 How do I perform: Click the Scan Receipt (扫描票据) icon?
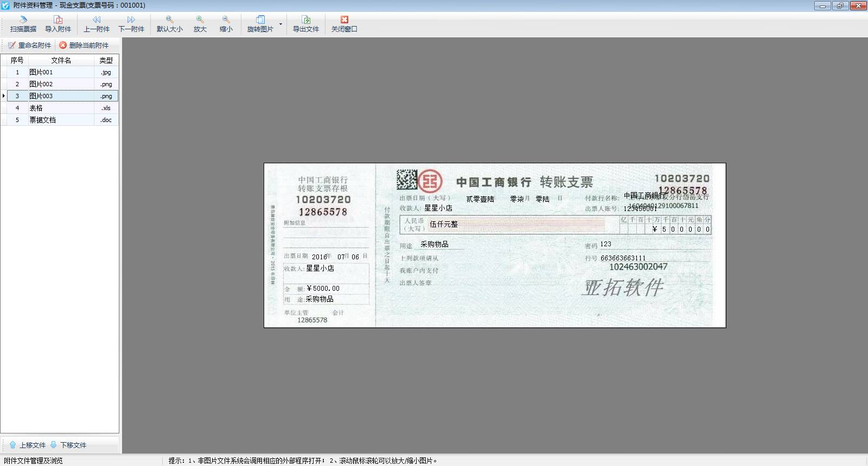click(x=23, y=24)
